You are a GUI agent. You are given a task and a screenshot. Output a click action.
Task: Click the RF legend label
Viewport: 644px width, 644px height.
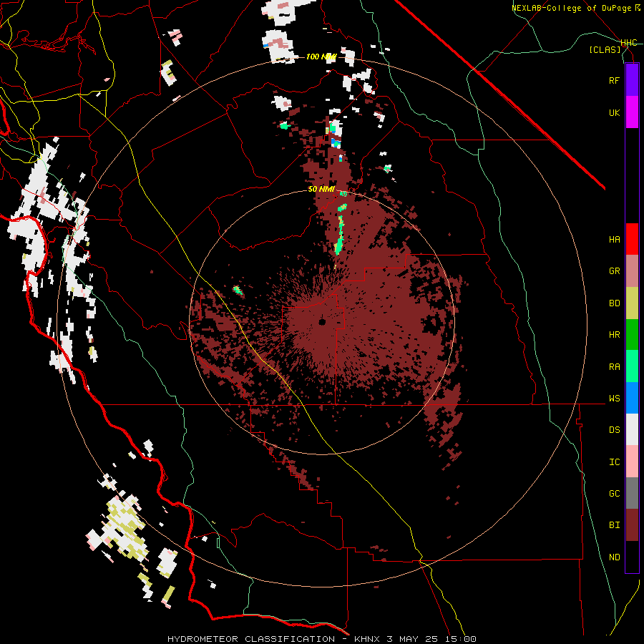[x=614, y=80]
